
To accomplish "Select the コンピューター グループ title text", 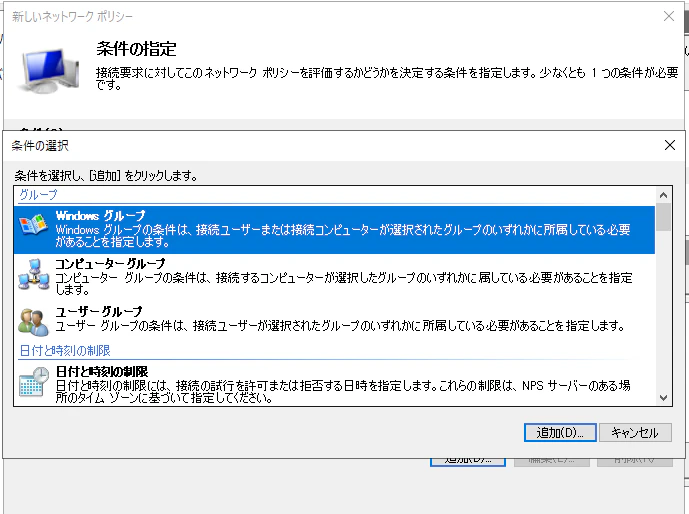I will point(110,264).
